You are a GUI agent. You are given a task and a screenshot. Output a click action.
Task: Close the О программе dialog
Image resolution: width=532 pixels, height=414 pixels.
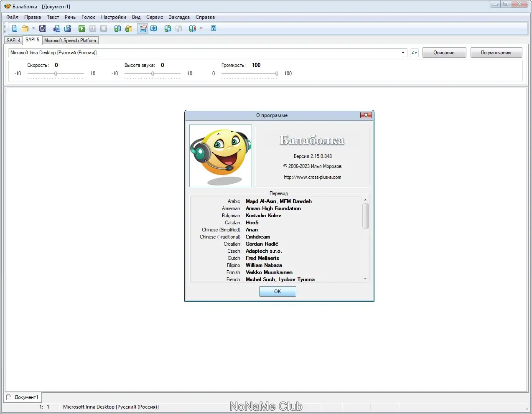pyautogui.click(x=366, y=115)
